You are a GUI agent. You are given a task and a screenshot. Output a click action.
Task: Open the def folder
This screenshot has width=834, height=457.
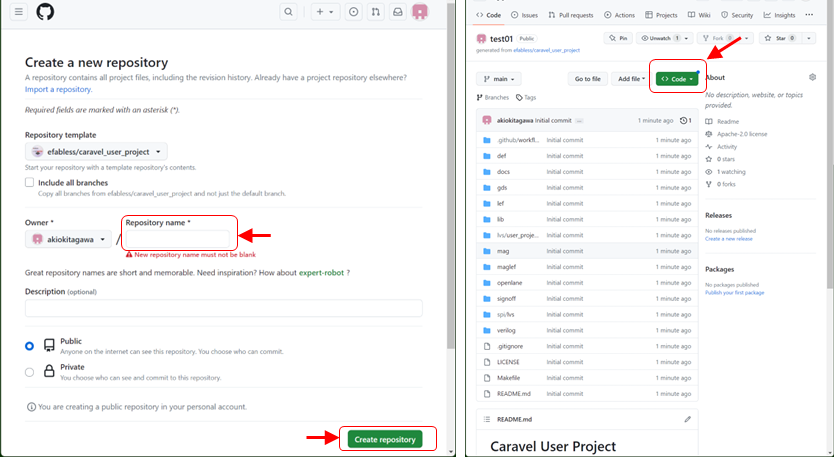pyautogui.click(x=502, y=156)
